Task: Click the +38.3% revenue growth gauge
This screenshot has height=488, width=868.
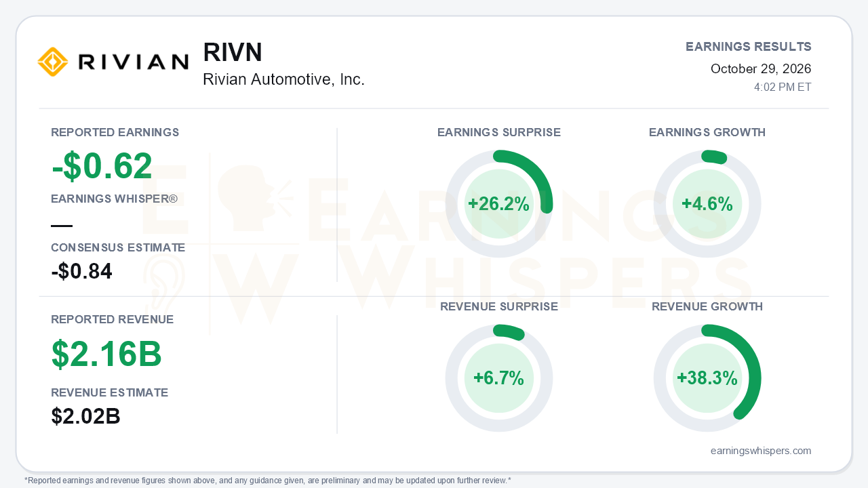Action: 707,378
